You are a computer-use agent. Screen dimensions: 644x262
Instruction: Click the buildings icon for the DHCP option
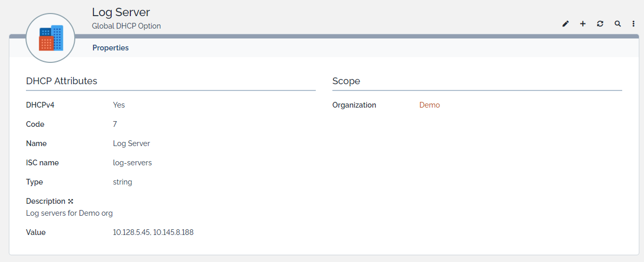(51, 38)
